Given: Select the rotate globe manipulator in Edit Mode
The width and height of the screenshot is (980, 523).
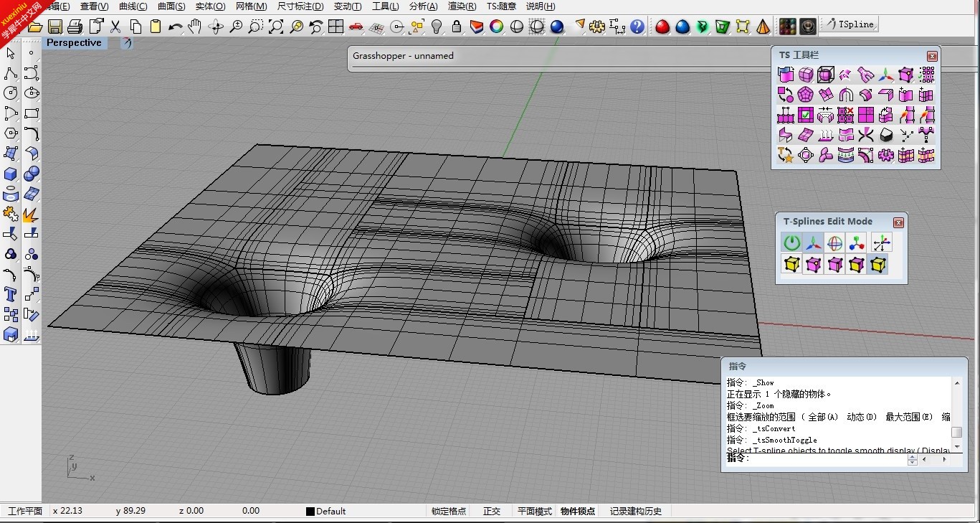Looking at the screenshot, I should click(834, 242).
